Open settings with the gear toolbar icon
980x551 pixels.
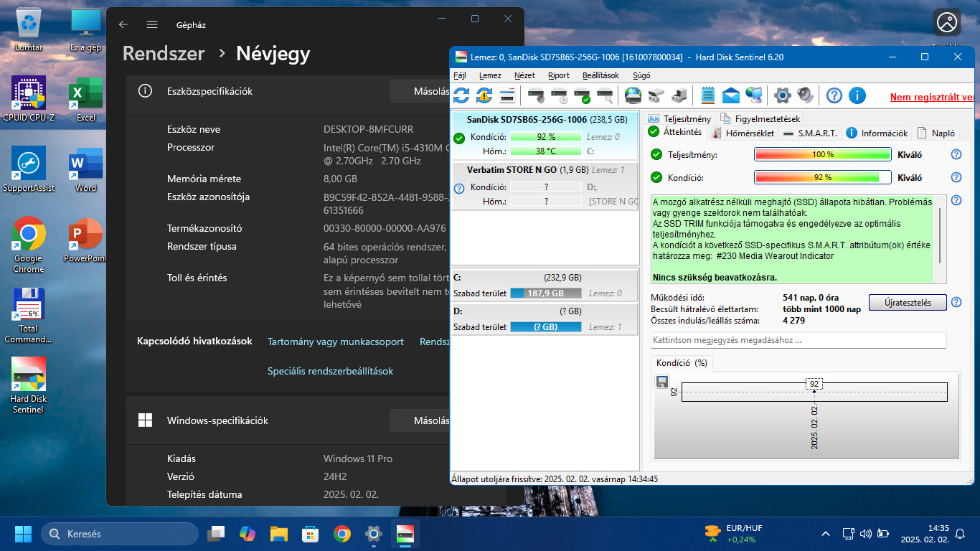[x=783, y=95]
